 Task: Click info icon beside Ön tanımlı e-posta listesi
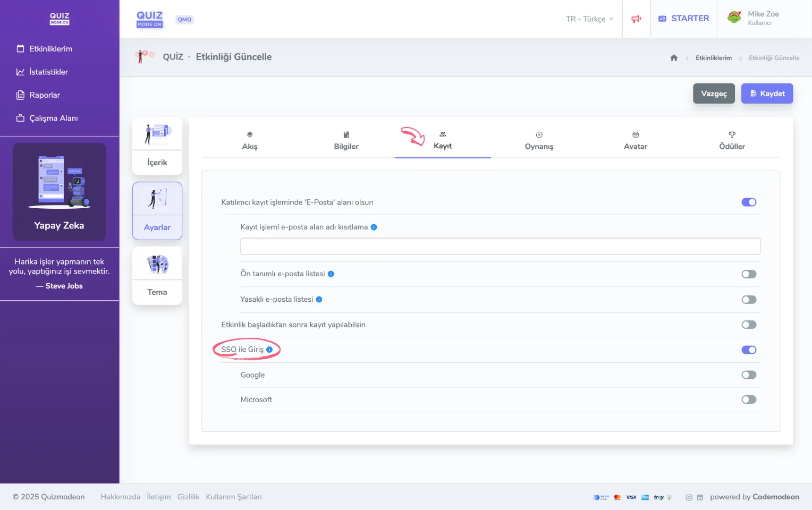331,274
